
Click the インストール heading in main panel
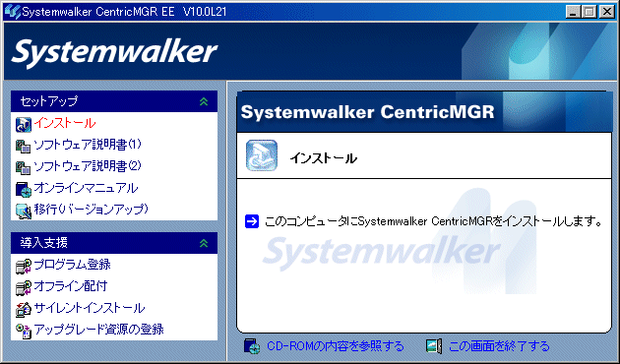pyautogui.click(x=324, y=158)
